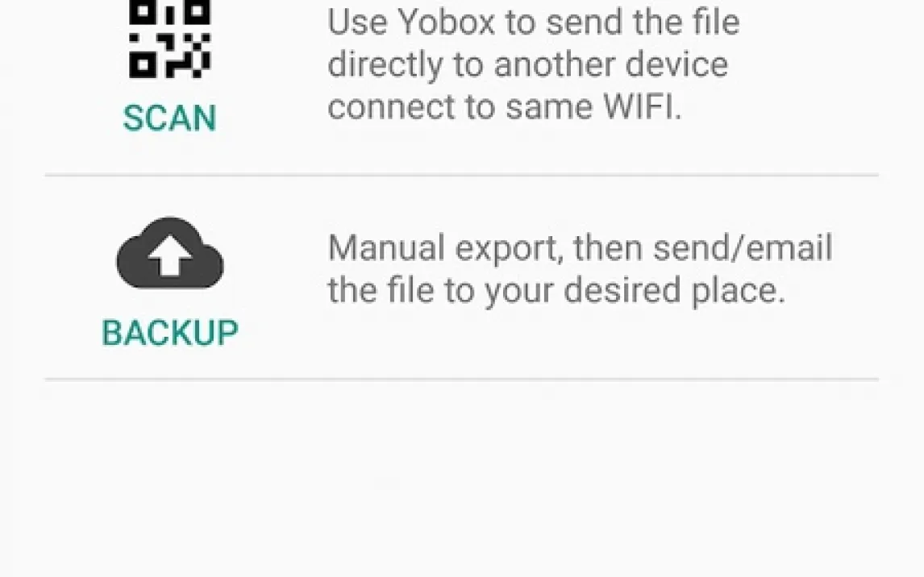Click the words 'desired place' in the backup text
The height and width of the screenshot is (577, 924).
click(674, 291)
